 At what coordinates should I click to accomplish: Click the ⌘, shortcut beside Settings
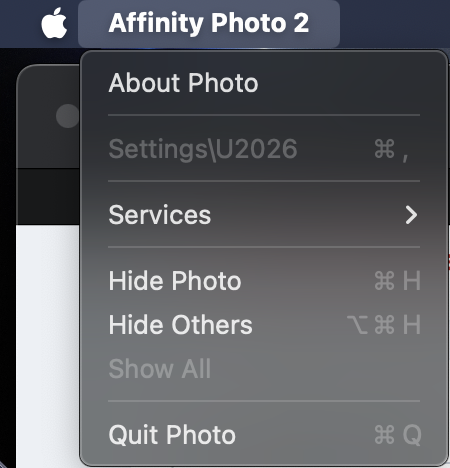coord(391,150)
